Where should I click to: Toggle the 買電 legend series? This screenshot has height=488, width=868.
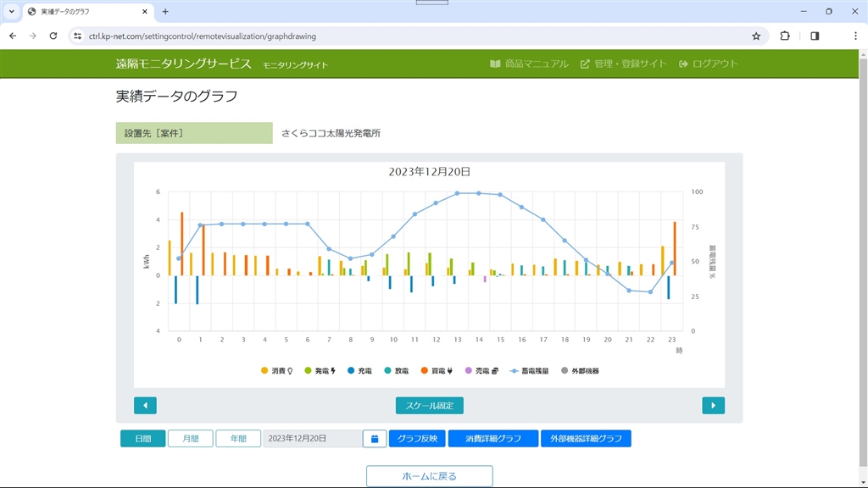[x=437, y=371]
